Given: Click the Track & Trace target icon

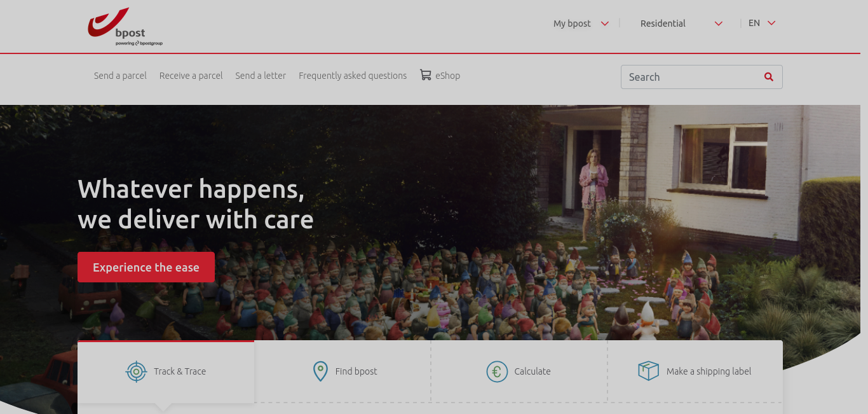Looking at the screenshot, I should pos(136,371).
